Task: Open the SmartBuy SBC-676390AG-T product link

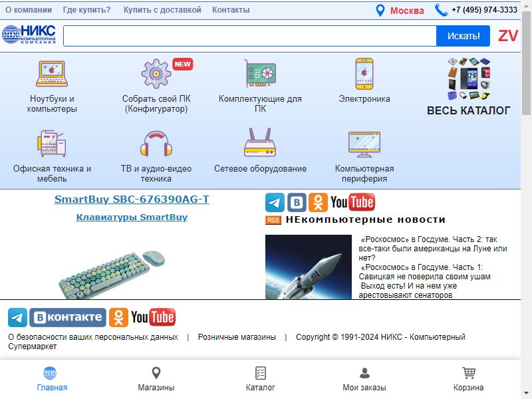Action: tap(132, 199)
